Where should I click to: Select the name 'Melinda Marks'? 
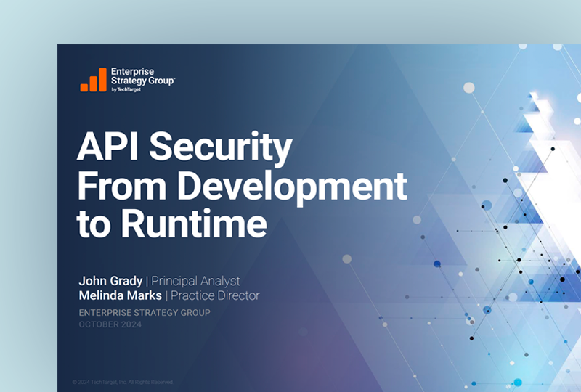(121, 295)
